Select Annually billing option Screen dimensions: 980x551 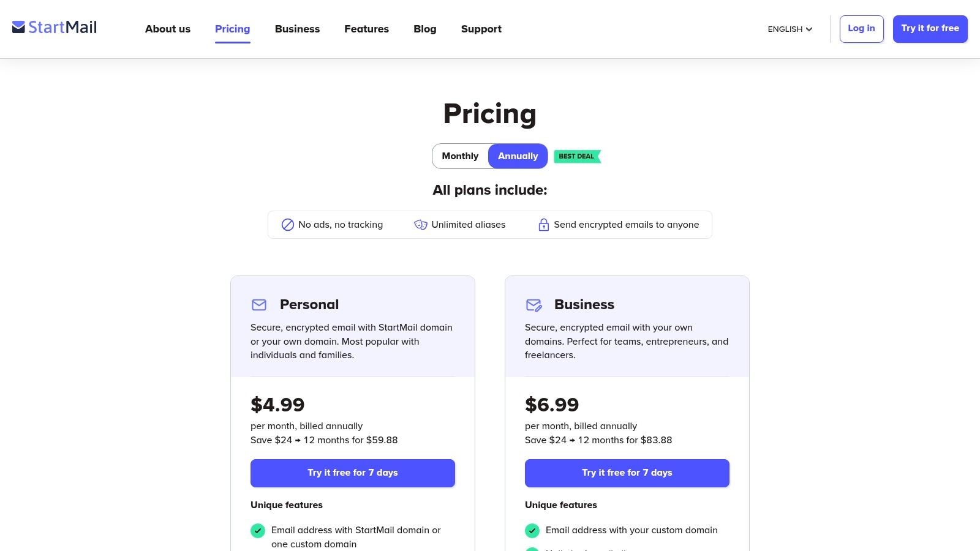[518, 156]
